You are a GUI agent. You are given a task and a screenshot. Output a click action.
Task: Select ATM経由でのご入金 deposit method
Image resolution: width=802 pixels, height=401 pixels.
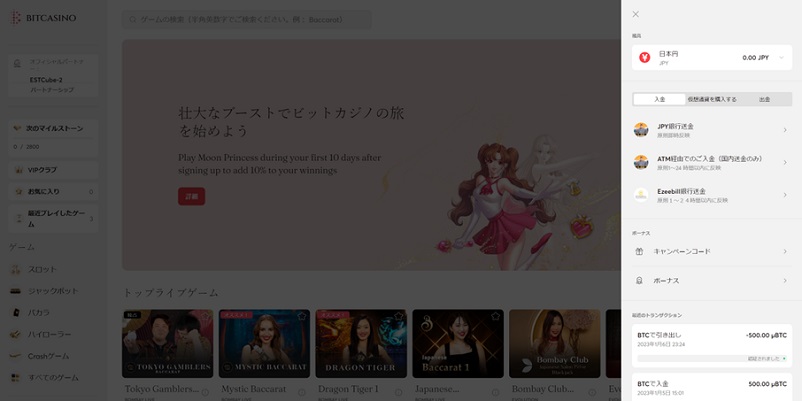point(711,163)
